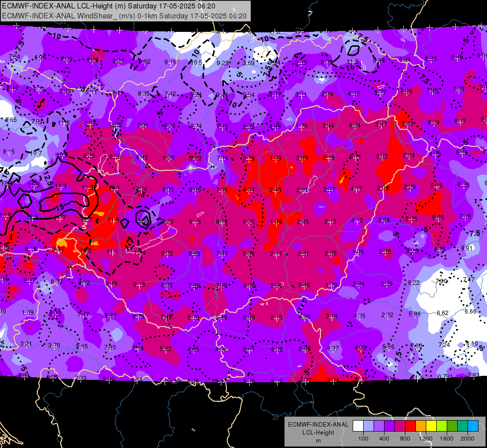The height and width of the screenshot is (448, 487).
Task: Click the grid value 11.5
Action: tap(112, 251)
